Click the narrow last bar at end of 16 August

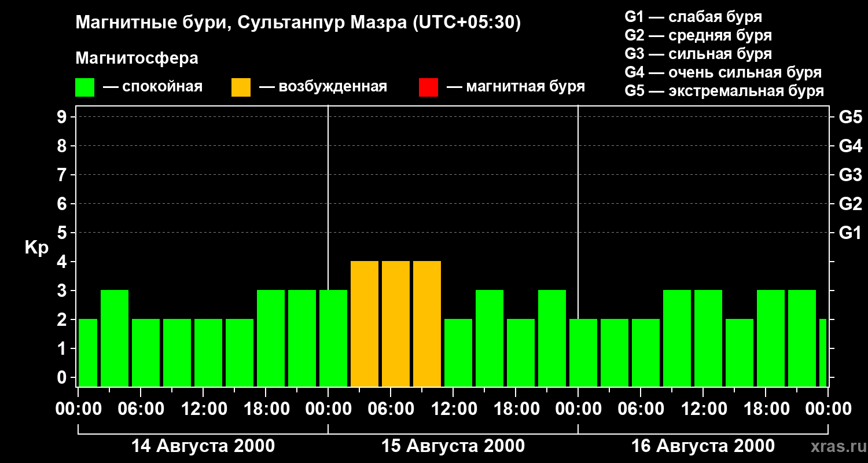pyautogui.click(x=823, y=352)
